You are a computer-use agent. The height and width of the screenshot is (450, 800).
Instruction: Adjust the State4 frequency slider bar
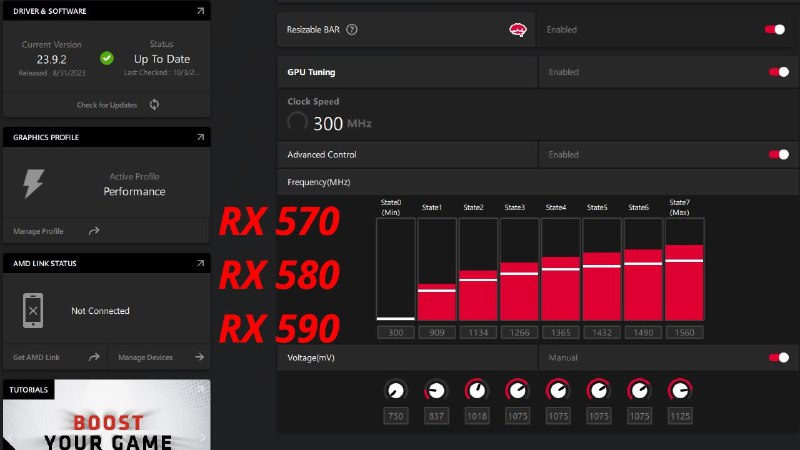pos(561,269)
